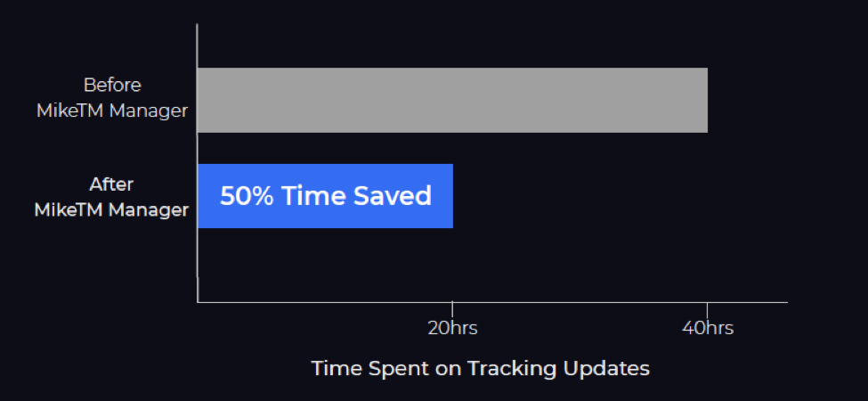Select MikeTM Manager text under After
Screen dimensions: 868x401
[x=111, y=210]
